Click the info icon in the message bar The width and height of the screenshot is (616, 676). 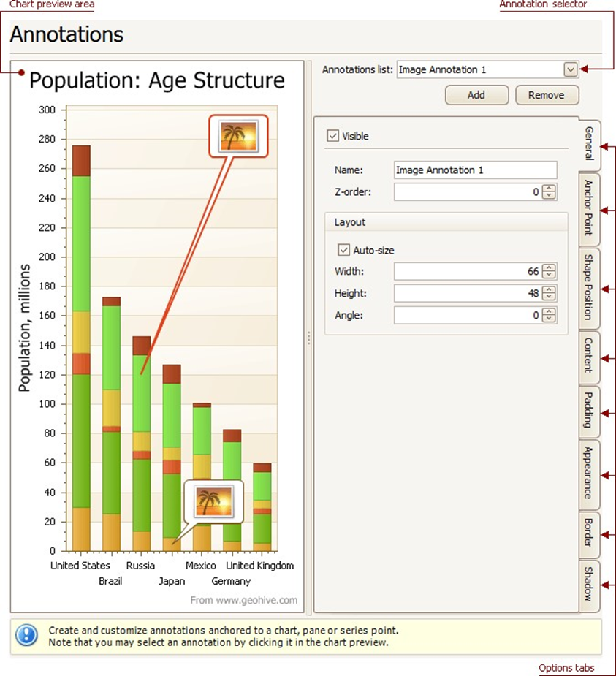(26, 635)
